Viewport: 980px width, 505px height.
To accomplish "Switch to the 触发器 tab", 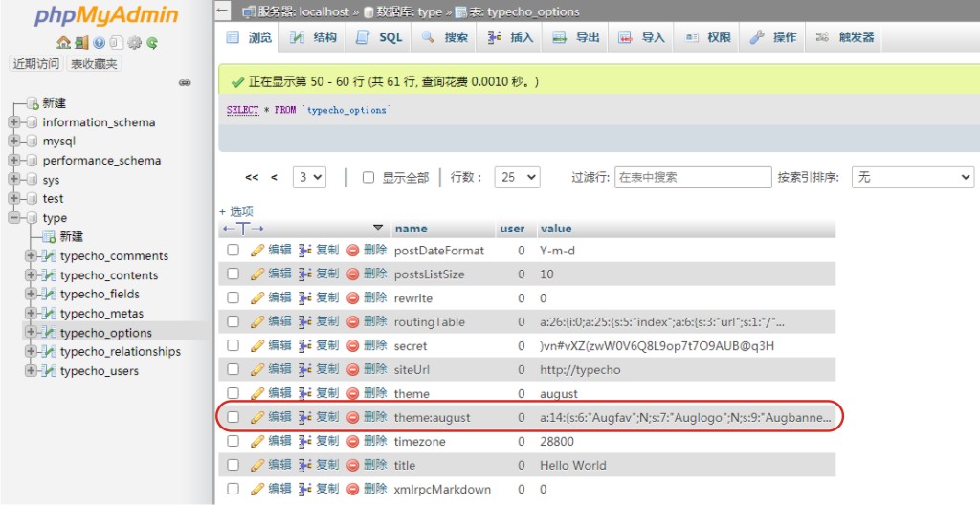I will pos(846,37).
